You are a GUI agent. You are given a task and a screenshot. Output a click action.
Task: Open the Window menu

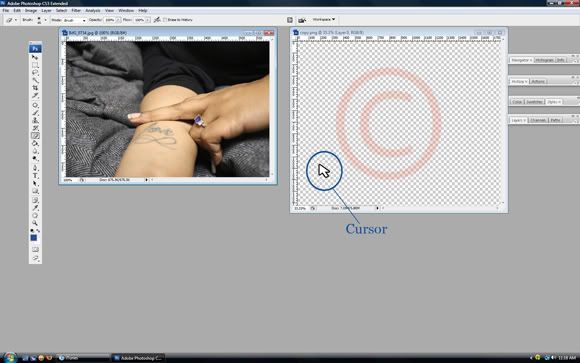126,11
